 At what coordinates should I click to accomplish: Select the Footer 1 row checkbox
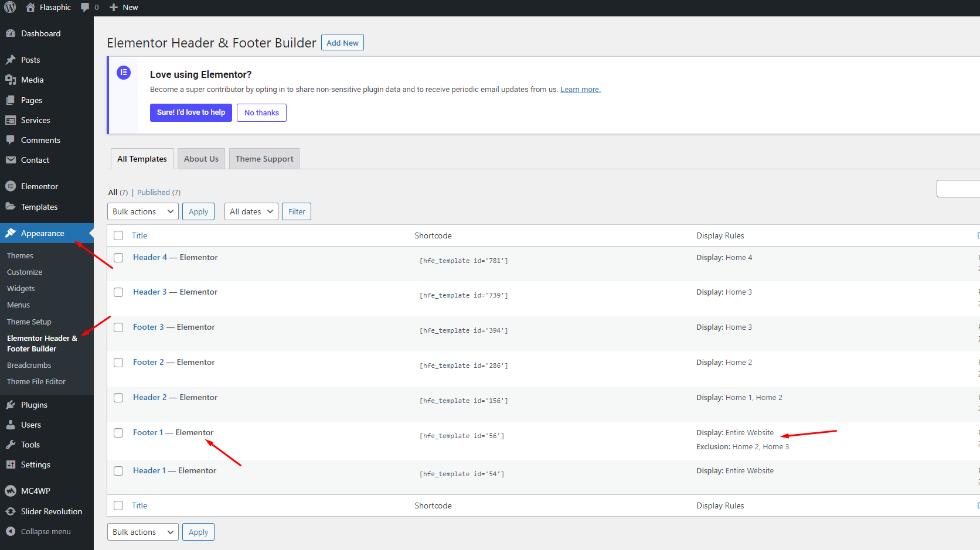(118, 433)
